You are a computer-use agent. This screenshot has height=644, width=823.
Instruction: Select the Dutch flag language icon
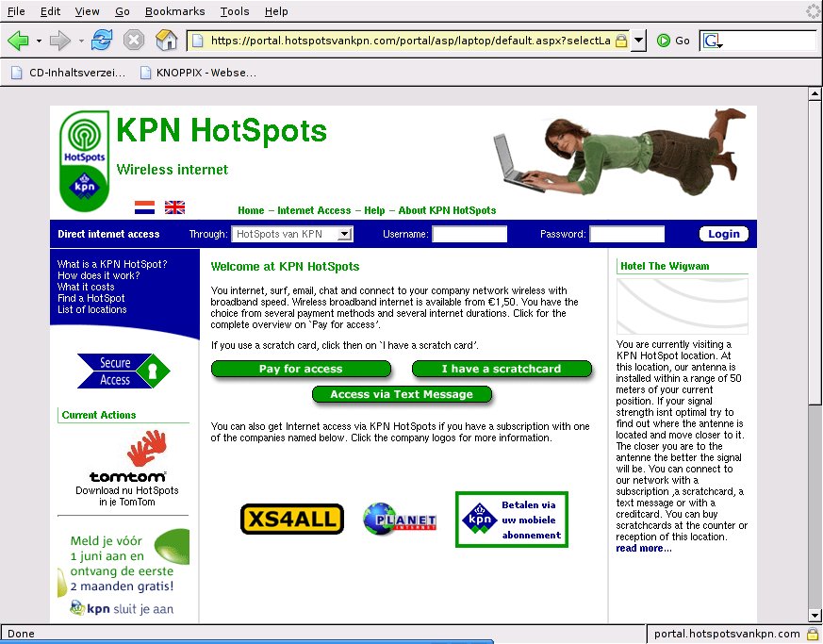144,207
